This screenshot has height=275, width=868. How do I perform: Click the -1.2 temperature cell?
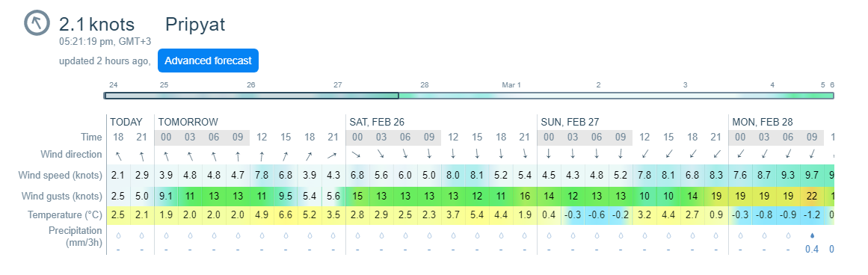(x=812, y=214)
